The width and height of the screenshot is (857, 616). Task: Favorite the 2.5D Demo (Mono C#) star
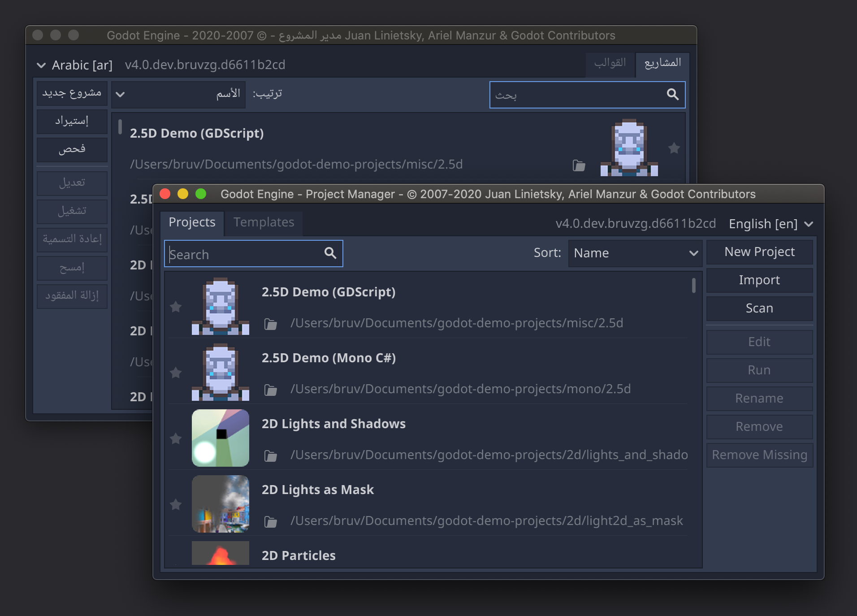click(x=176, y=373)
